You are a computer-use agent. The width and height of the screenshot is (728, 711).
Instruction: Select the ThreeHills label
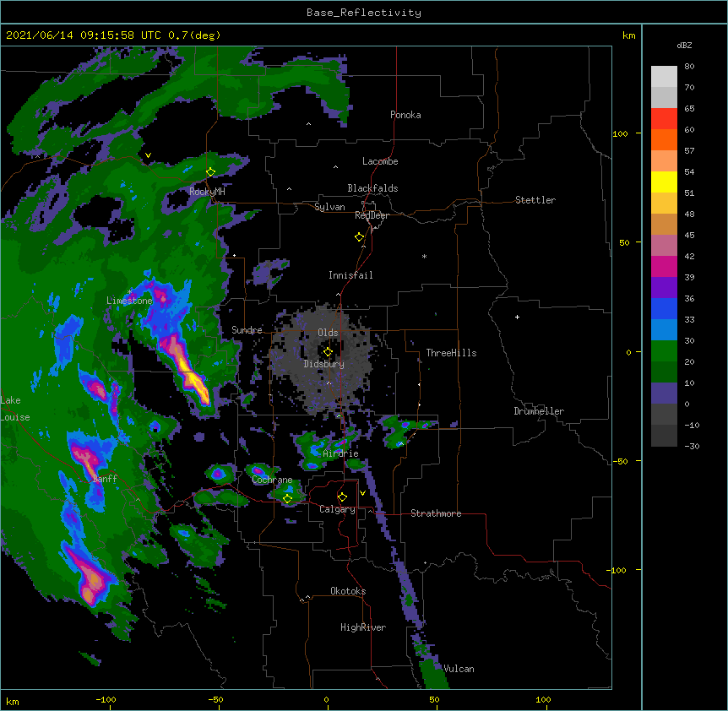coord(451,353)
